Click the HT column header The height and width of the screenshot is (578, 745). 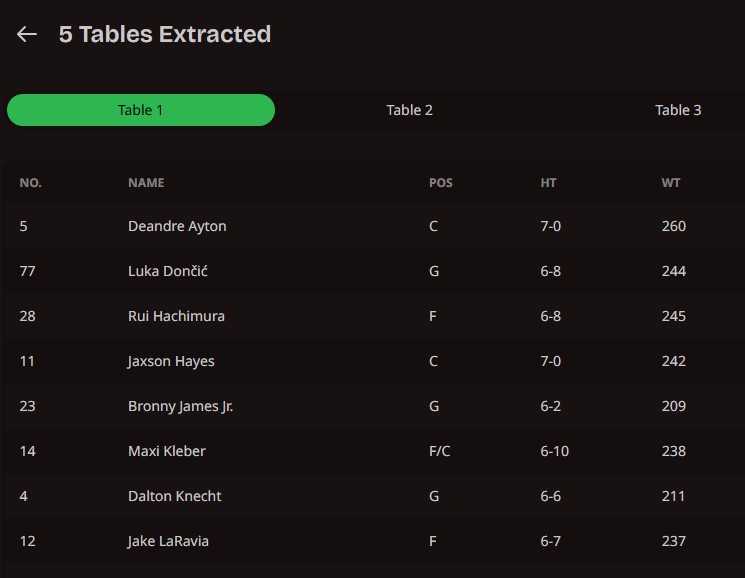[x=548, y=183]
